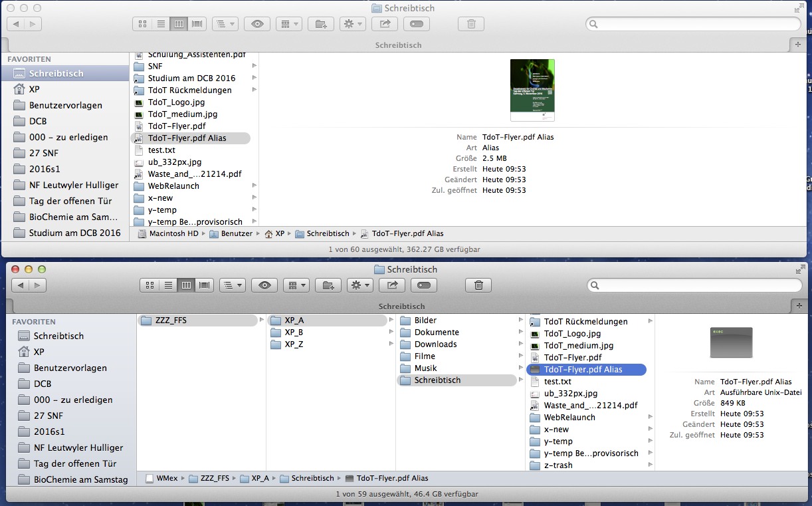The width and height of the screenshot is (812, 506).
Task: Switch top window to Cover Flow view
Action: [x=197, y=24]
